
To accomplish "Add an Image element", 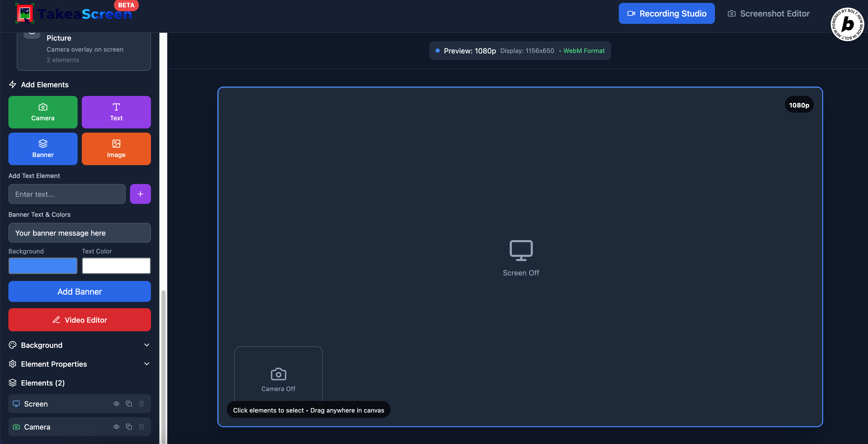I will [x=116, y=149].
